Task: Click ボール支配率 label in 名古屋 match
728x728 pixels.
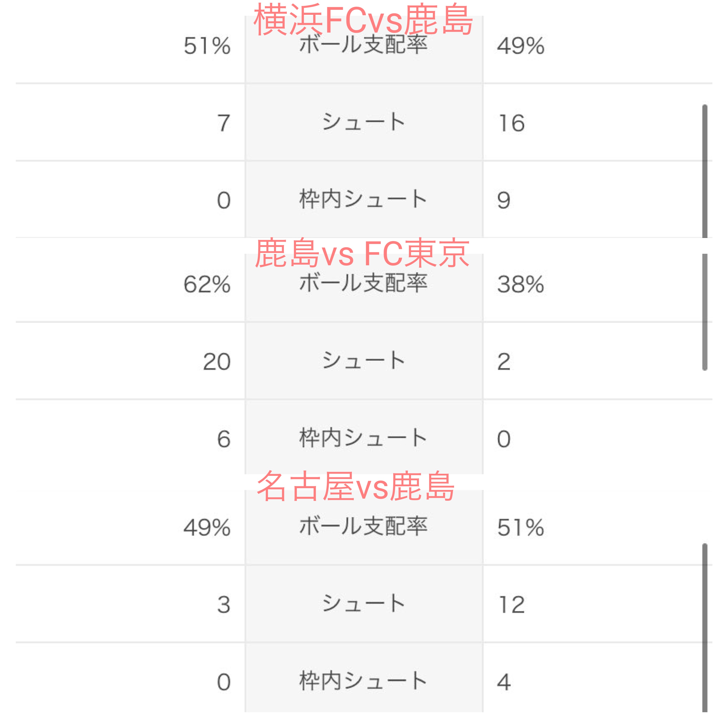Action: tap(363, 526)
